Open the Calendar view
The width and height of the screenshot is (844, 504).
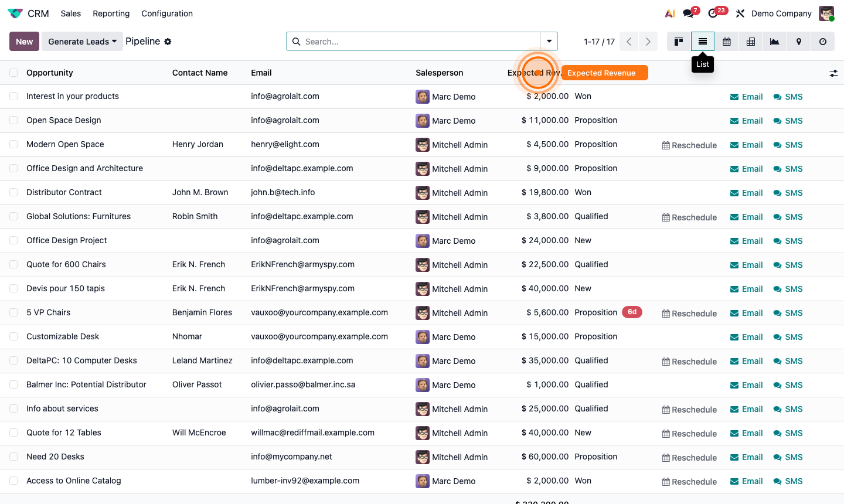click(727, 42)
